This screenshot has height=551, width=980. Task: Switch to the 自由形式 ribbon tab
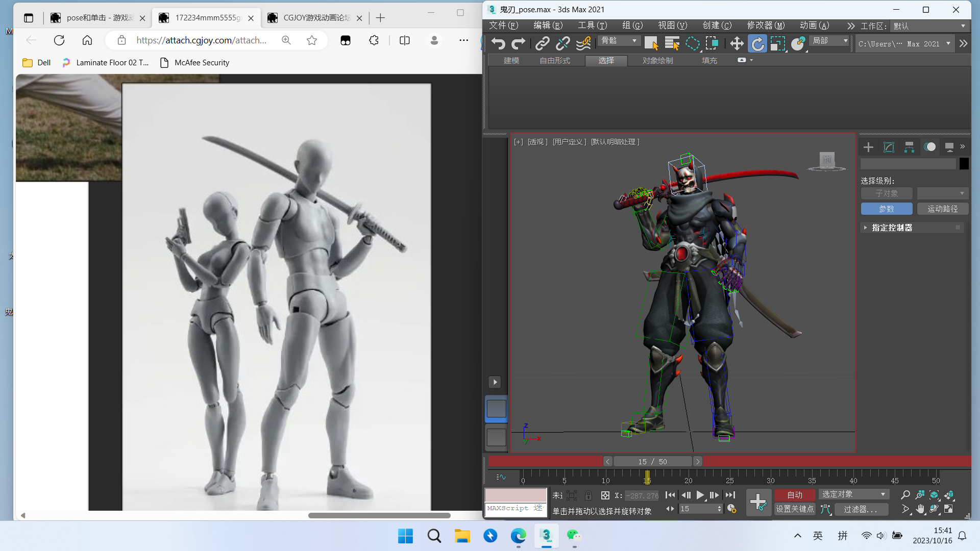click(x=555, y=61)
